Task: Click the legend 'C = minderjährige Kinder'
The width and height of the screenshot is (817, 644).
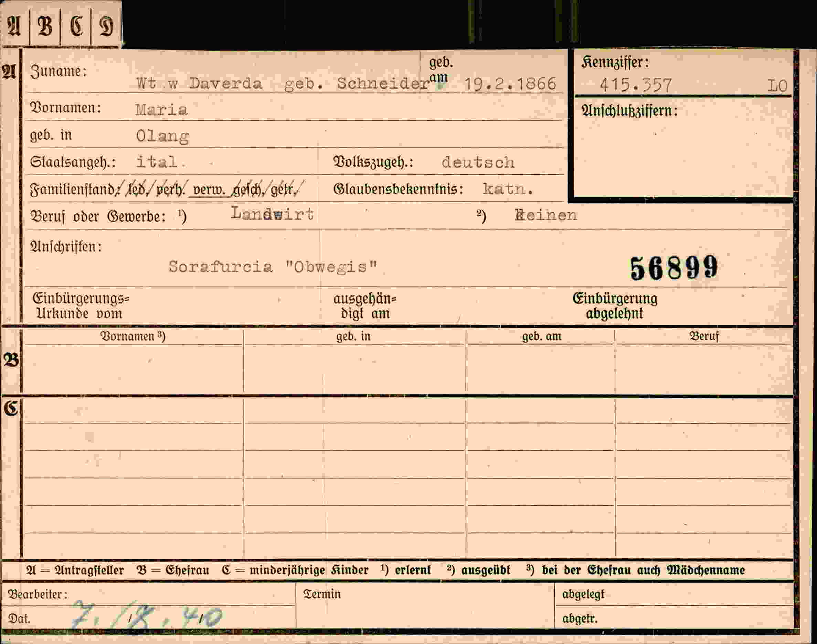Action: point(295,570)
